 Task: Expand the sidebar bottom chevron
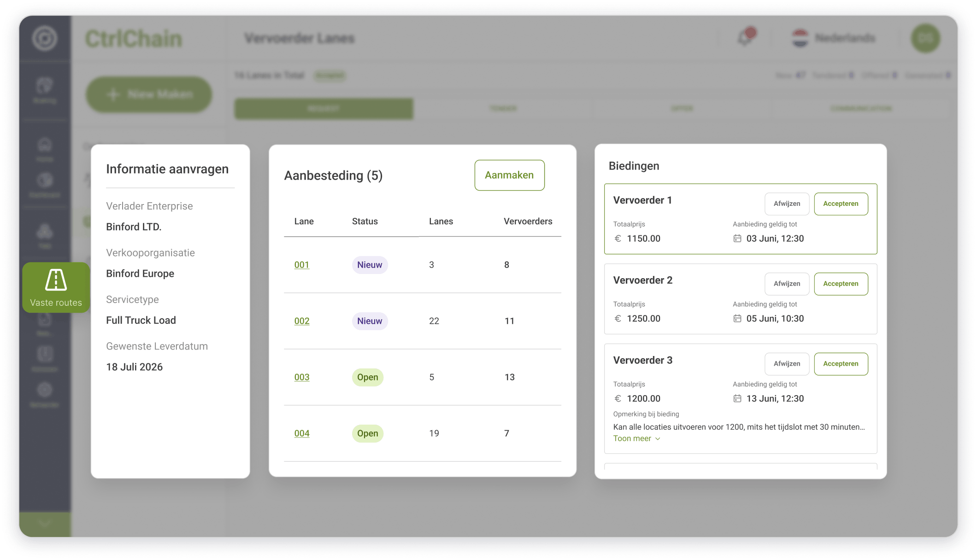[x=45, y=523]
